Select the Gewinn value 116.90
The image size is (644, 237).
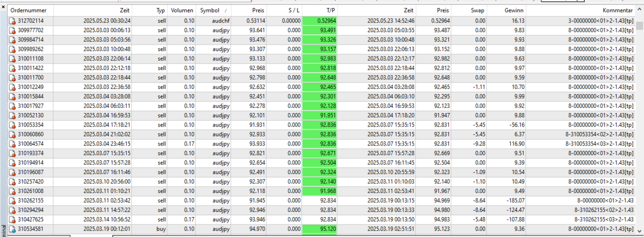click(515, 144)
